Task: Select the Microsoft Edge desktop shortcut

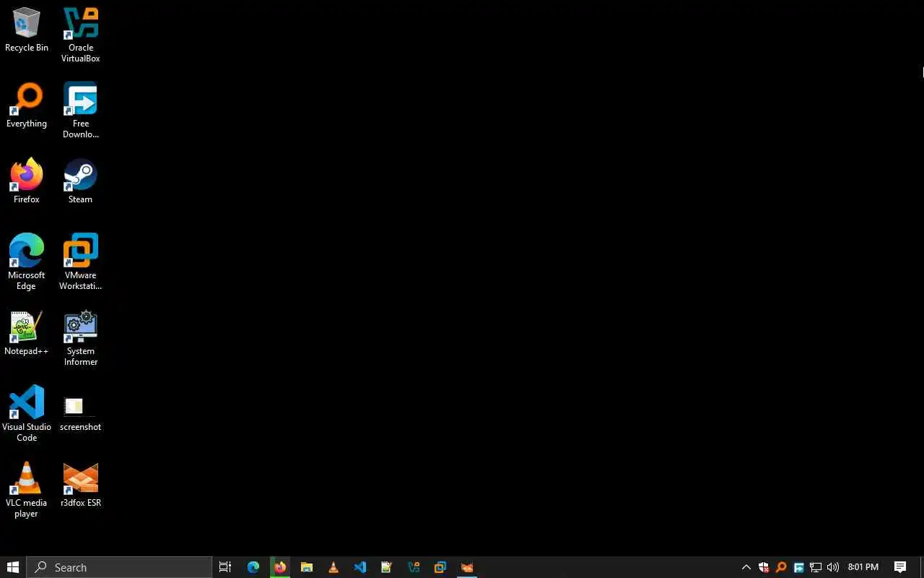Action: 27,262
